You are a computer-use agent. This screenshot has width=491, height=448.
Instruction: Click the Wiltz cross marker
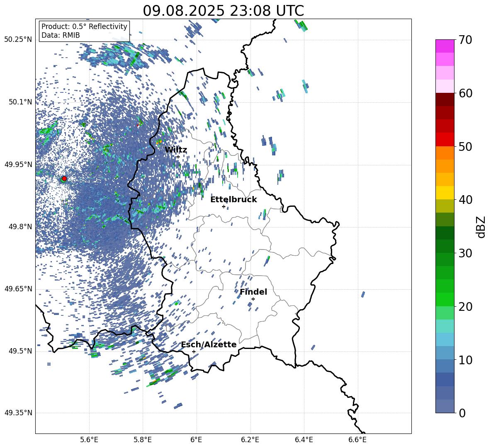[178, 157]
